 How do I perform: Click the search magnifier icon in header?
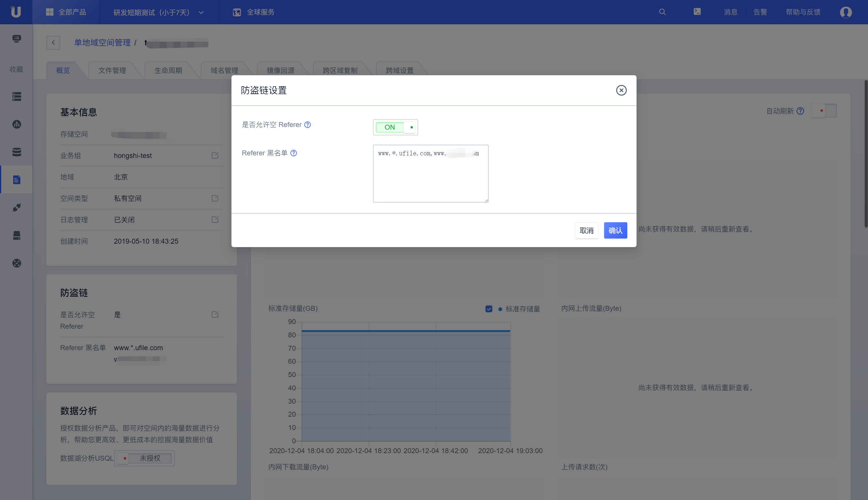pos(662,12)
